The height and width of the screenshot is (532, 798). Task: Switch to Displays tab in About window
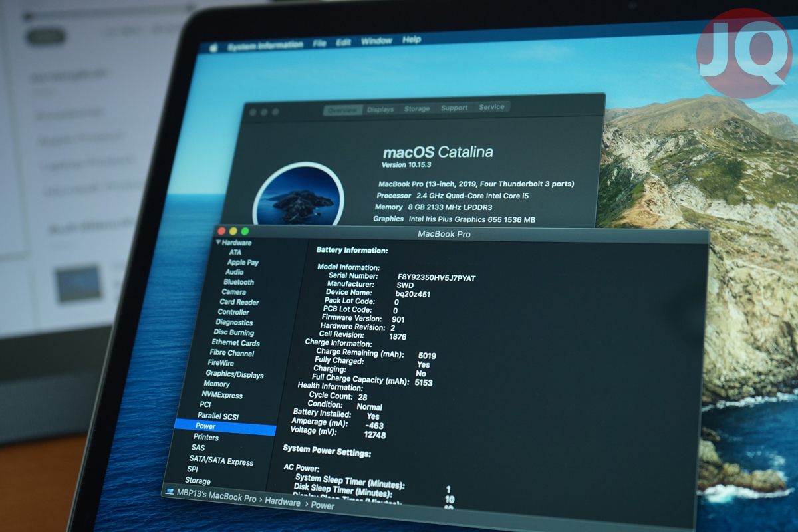[380, 109]
